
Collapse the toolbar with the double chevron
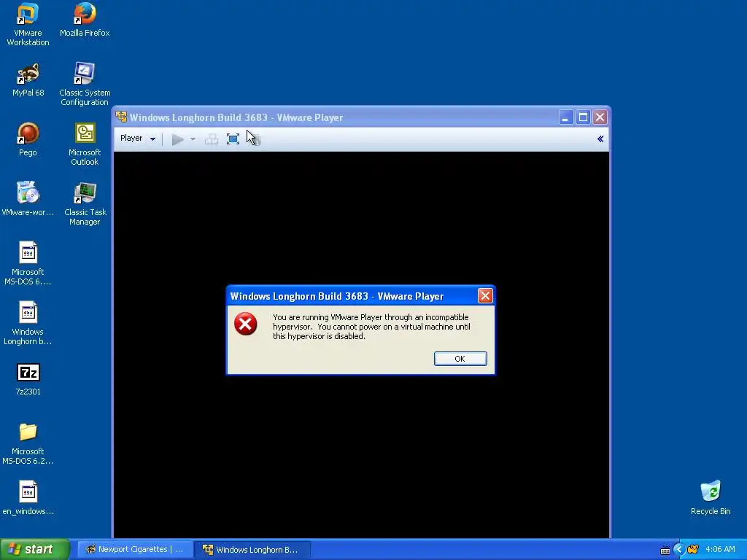(x=600, y=139)
